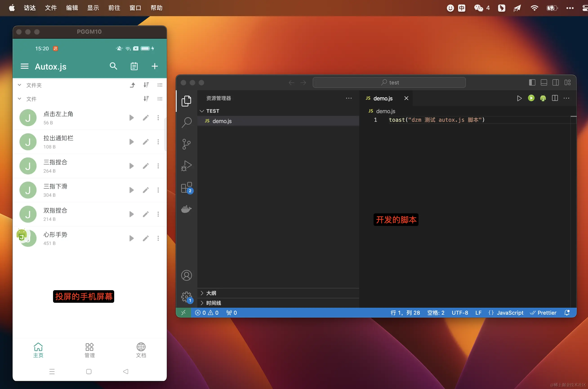Image resolution: width=588 pixels, height=389 pixels.
Task: Run the 点击左上角 script
Action: [x=131, y=118]
